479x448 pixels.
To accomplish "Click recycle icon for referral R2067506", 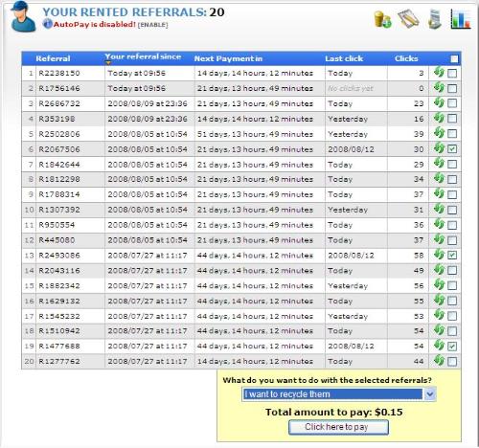I will (439, 148).
